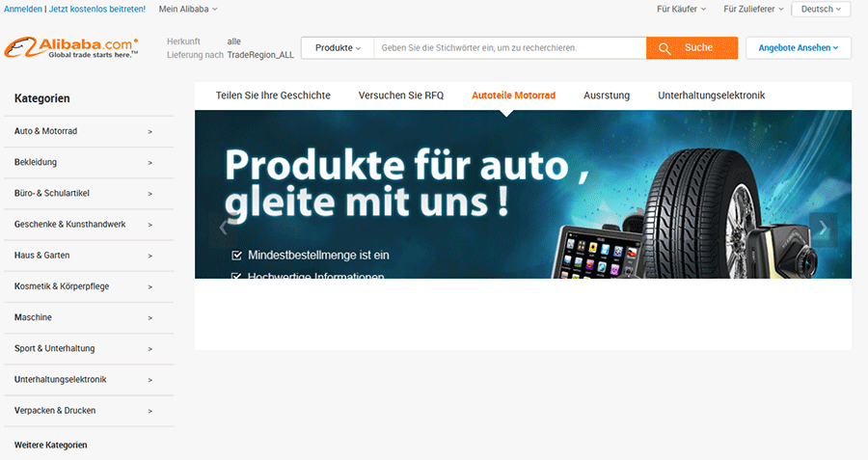Open the Produkte search type dropdown
This screenshot has width=868, height=460.
click(338, 48)
